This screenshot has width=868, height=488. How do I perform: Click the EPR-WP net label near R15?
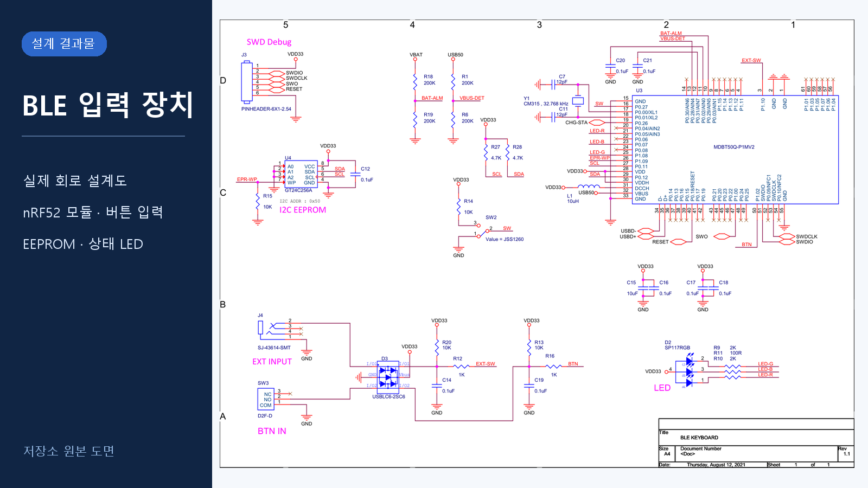pos(247,179)
